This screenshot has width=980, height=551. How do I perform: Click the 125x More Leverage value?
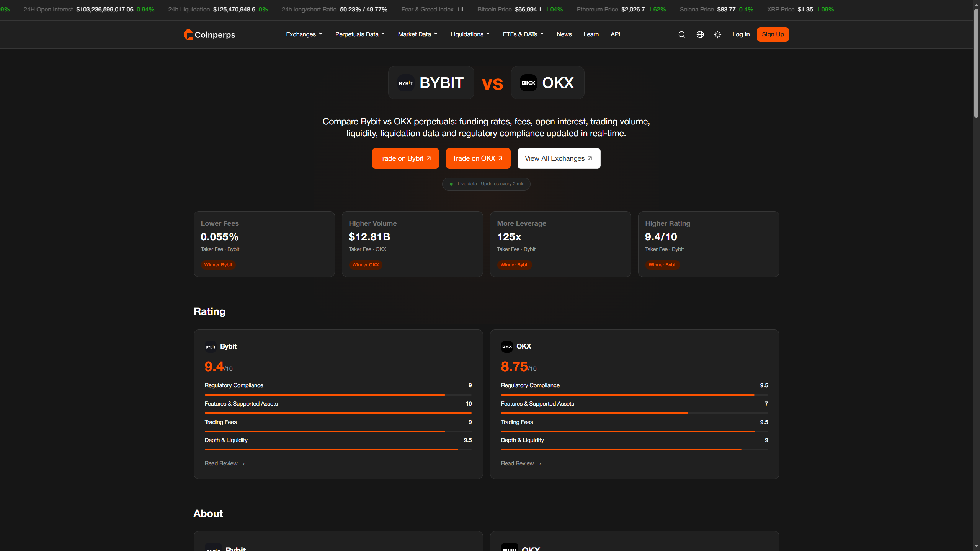pyautogui.click(x=509, y=237)
